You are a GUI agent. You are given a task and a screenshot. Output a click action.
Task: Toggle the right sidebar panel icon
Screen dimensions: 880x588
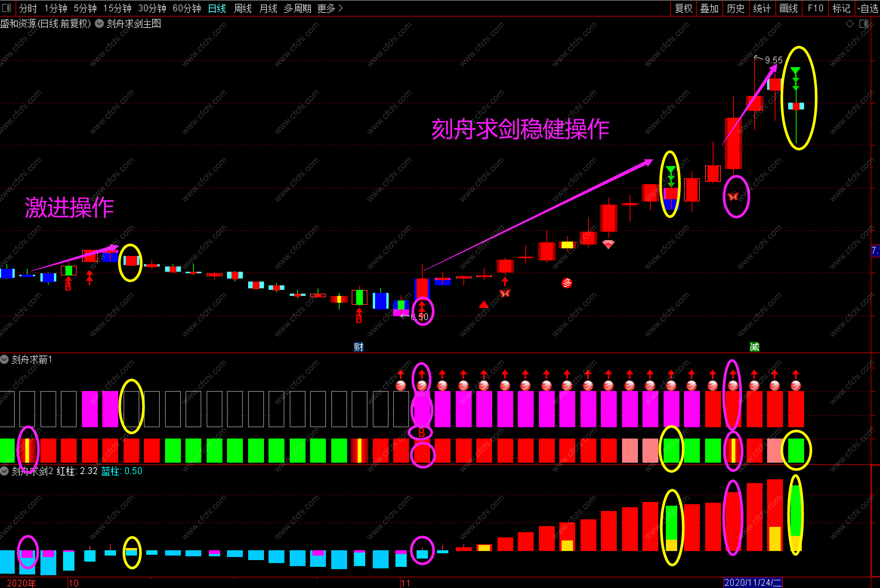(x=863, y=24)
